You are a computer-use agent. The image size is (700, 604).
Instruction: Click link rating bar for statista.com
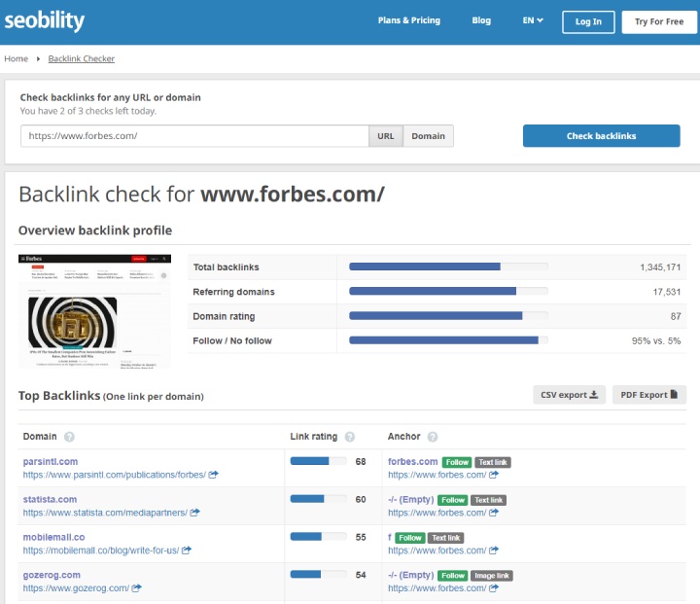click(318, 499)
